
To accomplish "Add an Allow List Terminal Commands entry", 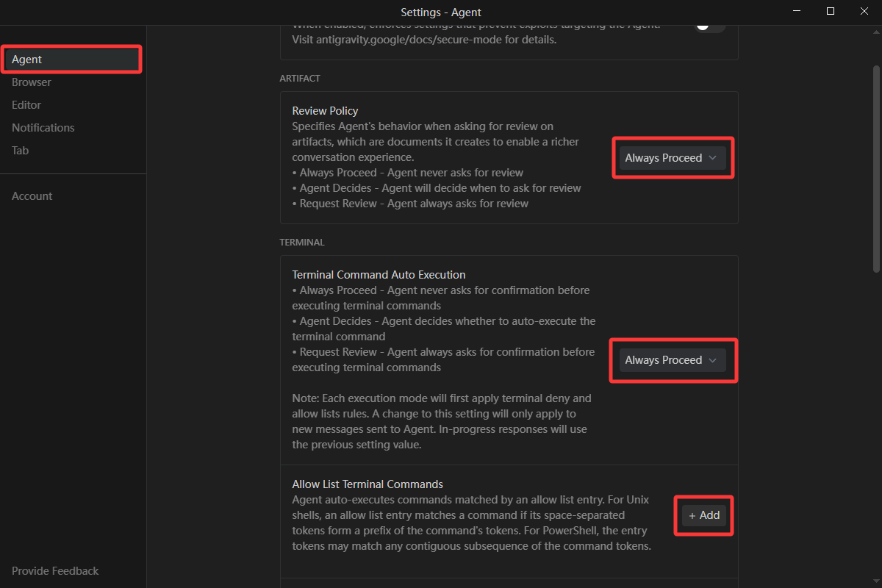I will (704, 515).
